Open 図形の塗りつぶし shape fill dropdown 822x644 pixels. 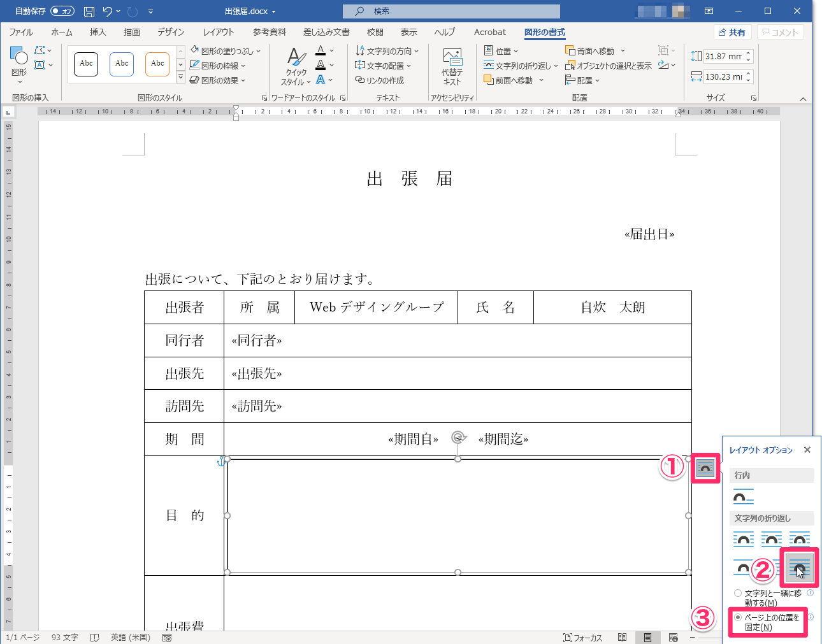226,51
